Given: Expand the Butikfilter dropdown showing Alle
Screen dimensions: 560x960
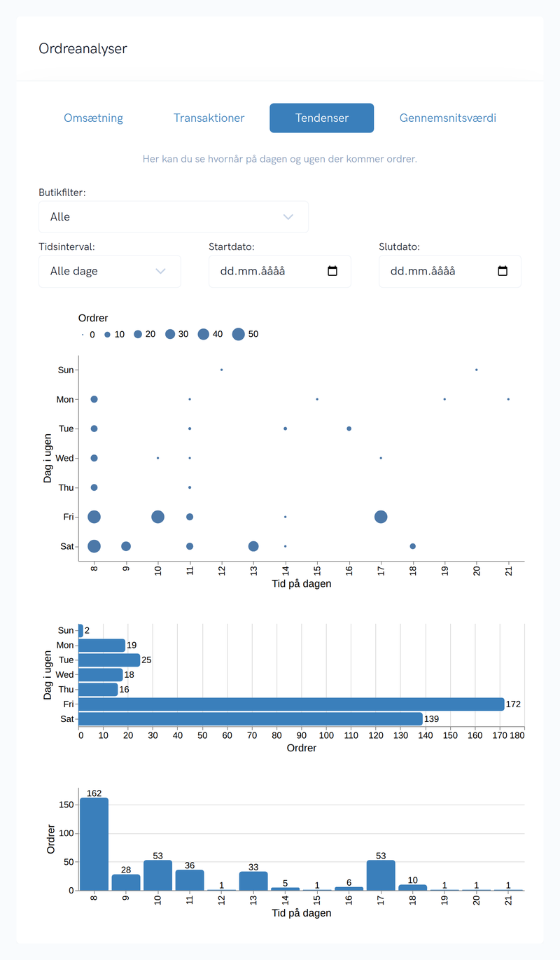Looking at the screenshot, I should point(174,217).
